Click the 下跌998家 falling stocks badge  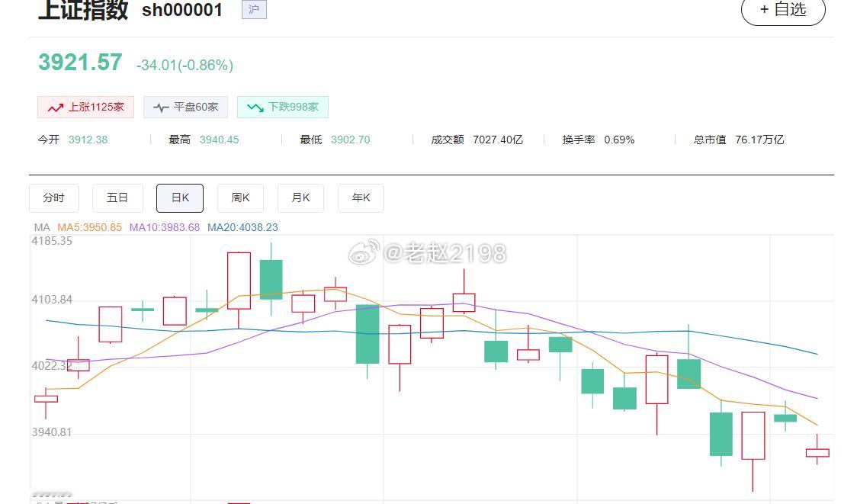click(283, 108)
